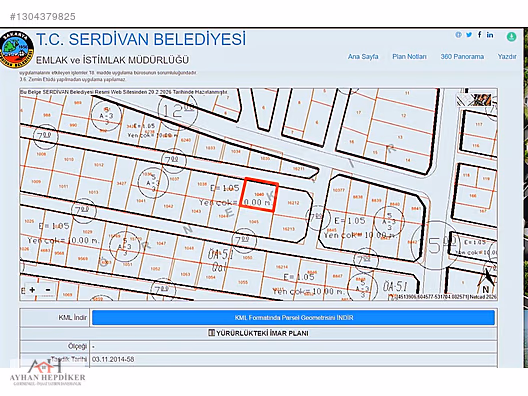Zoom in the map with plus
528x396 pixels.
(32, 290)
